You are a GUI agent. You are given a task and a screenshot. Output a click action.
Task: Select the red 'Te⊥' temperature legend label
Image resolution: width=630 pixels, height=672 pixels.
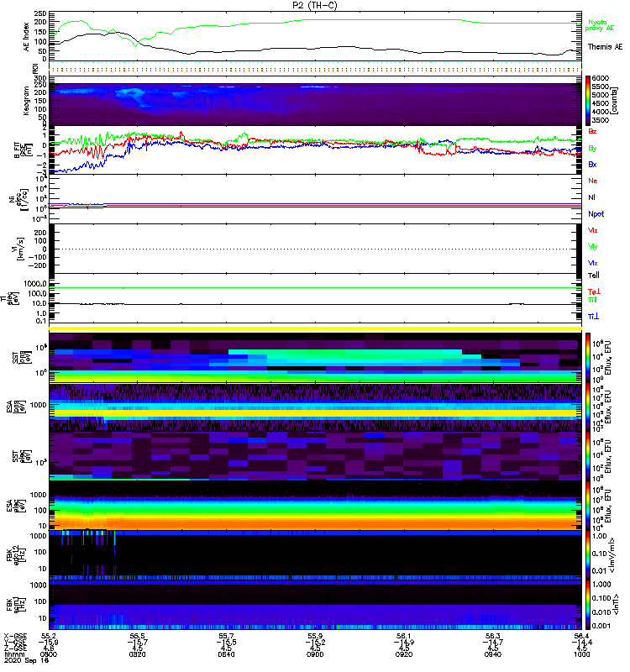pos(594,291)
